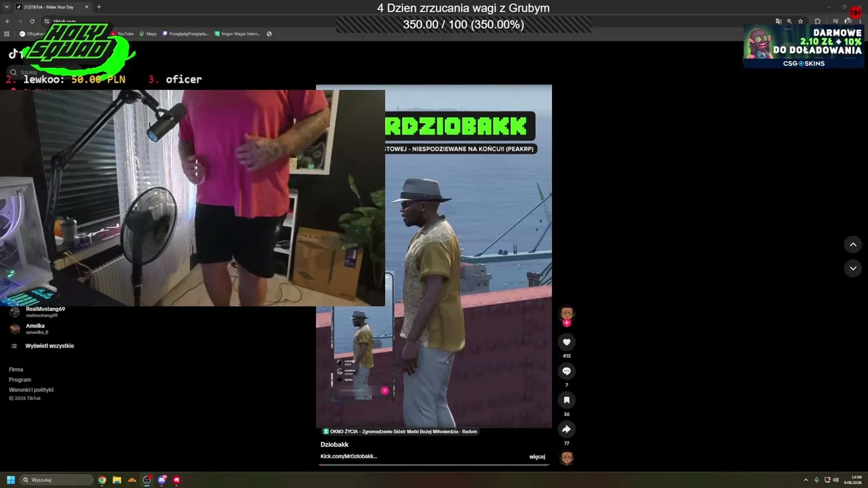
Task: Open the taskbar clock and date
Action: 854,480
